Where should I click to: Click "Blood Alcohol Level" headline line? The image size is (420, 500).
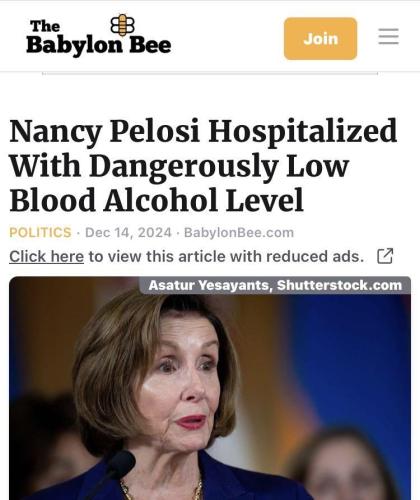click(157, 200)
